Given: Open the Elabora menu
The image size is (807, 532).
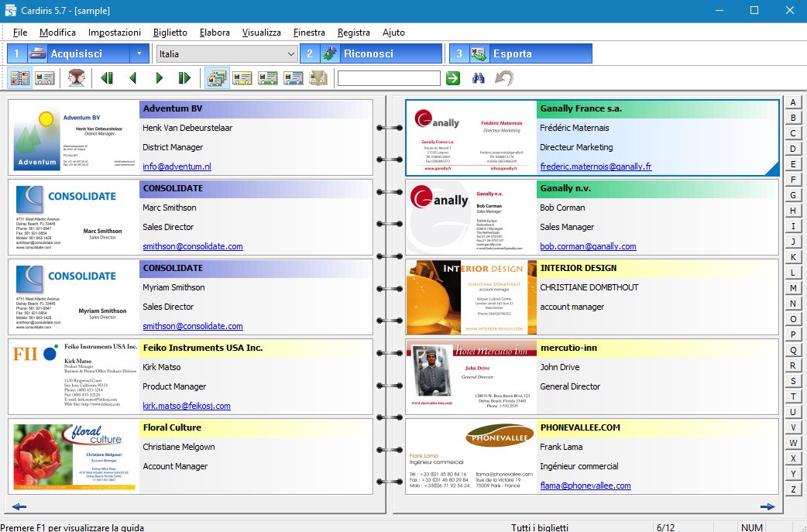Looking at the screenshot, I should click(215, 33).
